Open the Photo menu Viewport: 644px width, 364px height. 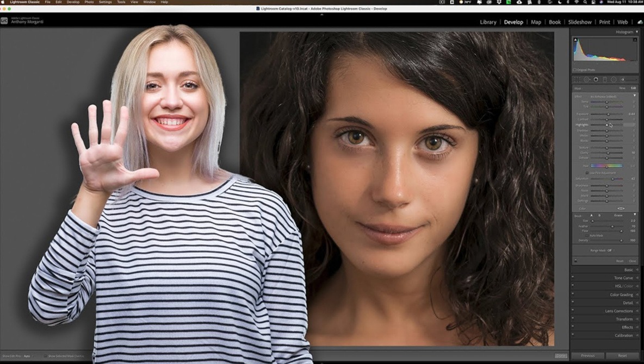(x=89, y=2)
